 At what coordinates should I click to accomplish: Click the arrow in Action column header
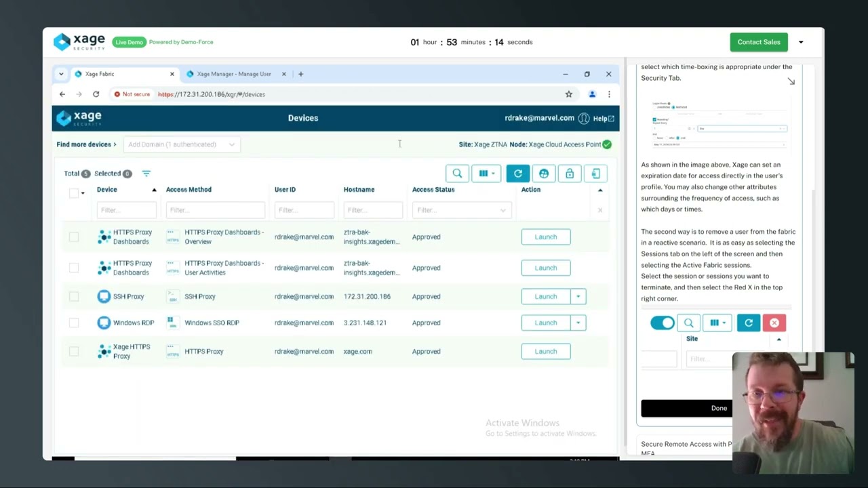[x=600, y=190]
